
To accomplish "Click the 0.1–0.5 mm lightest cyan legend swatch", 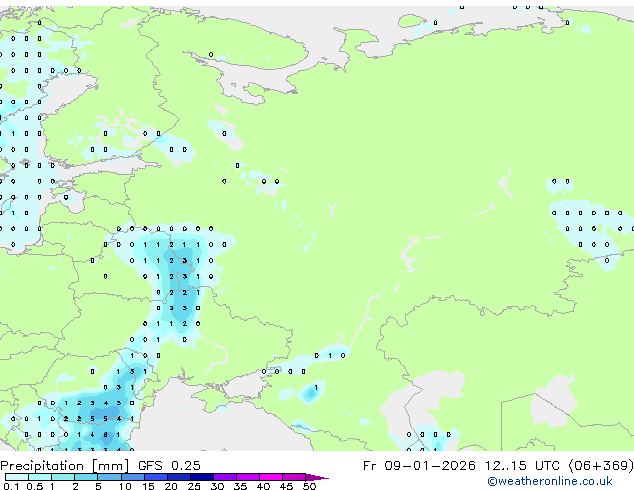I will point(17,477).
